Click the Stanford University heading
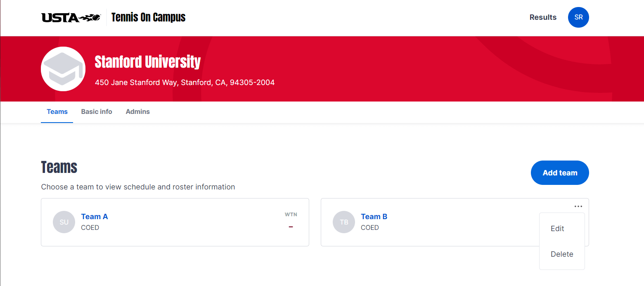This screenshot has height=286, width=644. pos(147,61)
